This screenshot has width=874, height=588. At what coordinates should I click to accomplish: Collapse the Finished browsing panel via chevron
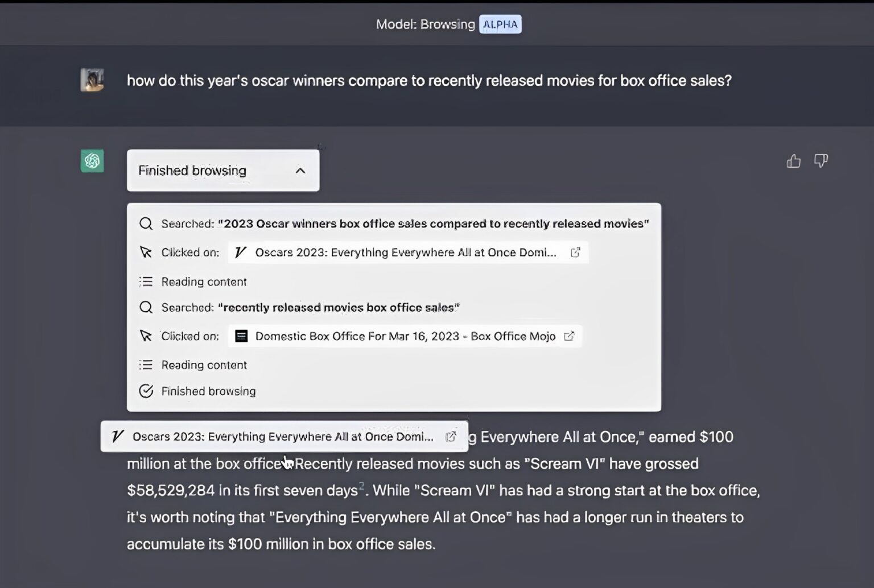coord(301,171)
